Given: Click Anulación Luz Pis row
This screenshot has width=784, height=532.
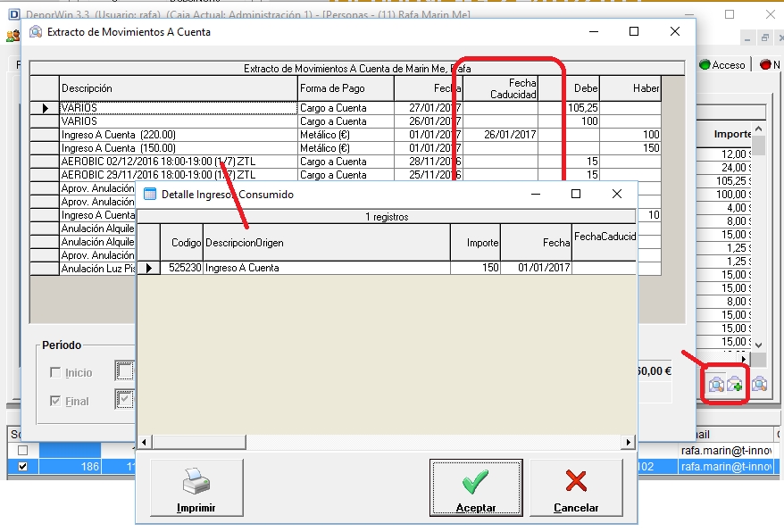Looking at the screenshot, I should 97,269.
